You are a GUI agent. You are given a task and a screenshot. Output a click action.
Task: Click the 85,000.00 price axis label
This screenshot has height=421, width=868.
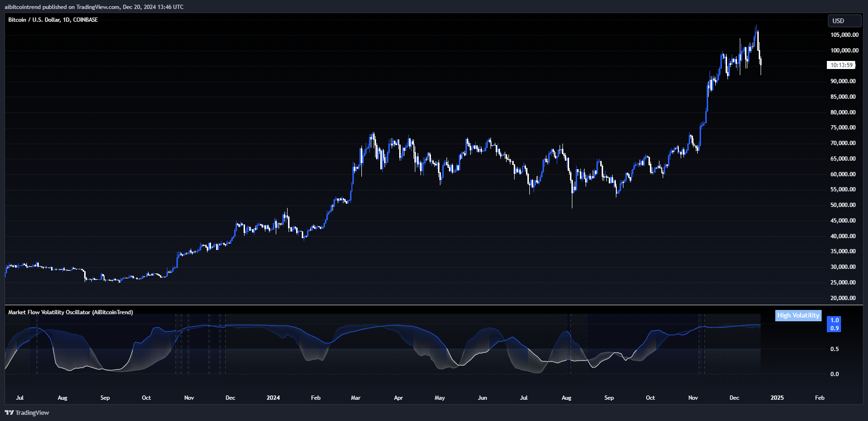(x=843, y=97)
